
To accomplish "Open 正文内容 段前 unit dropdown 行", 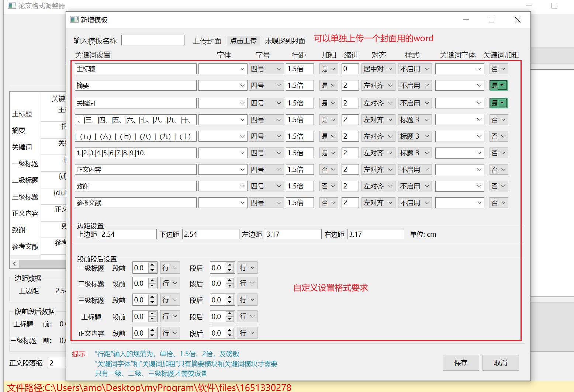I will [x=170, y=333].
